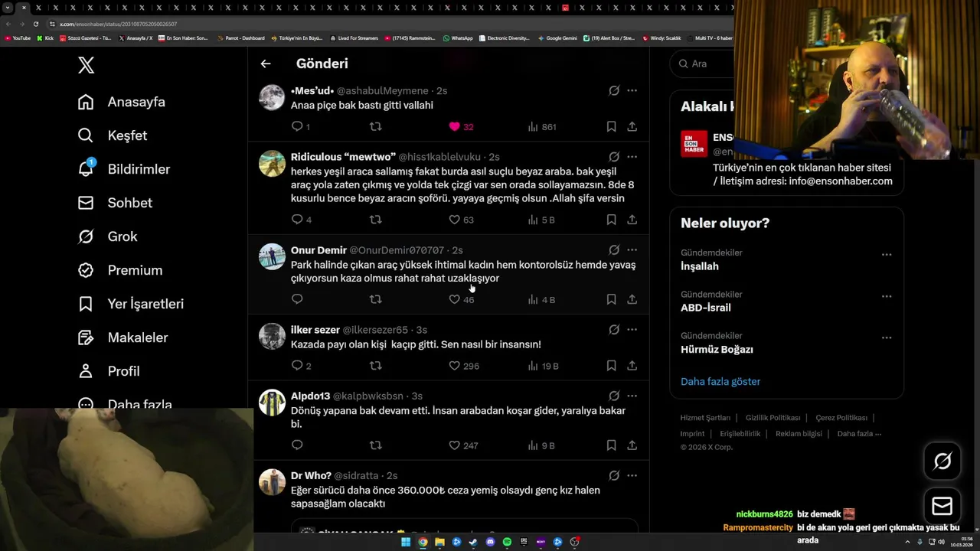Open Çerez Politikası footer link
This screenshot has width=980, height=551.
tap(841, 418)
